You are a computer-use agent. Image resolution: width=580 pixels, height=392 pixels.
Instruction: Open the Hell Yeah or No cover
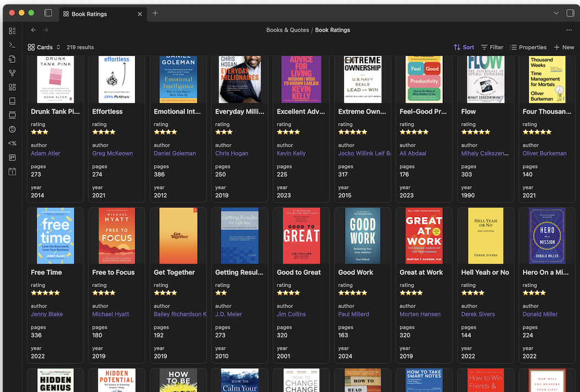[486, 236]
